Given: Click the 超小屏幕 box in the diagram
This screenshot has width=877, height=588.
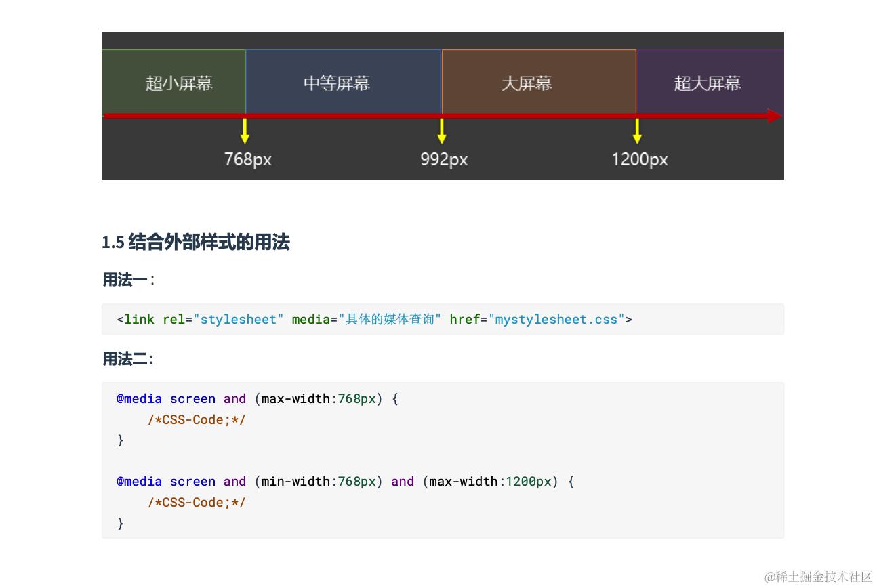Looking at the screenshot, I should pos(174,82).
